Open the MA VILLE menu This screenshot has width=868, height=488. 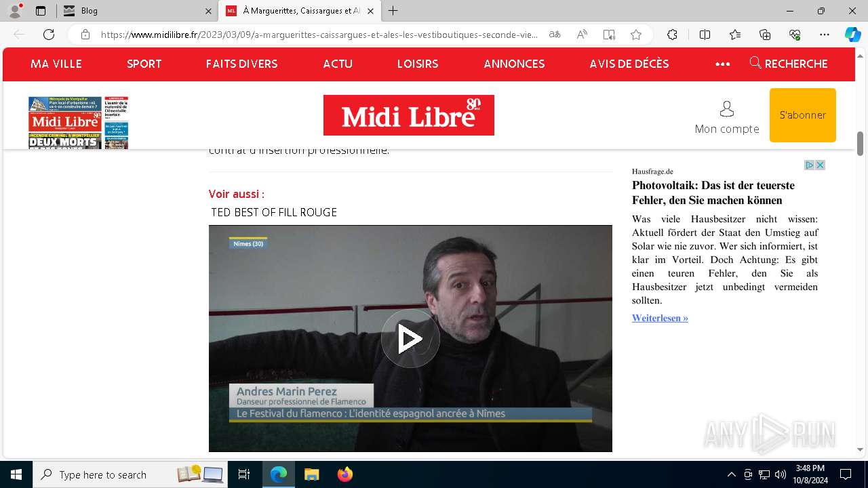(x=56, y=64)
